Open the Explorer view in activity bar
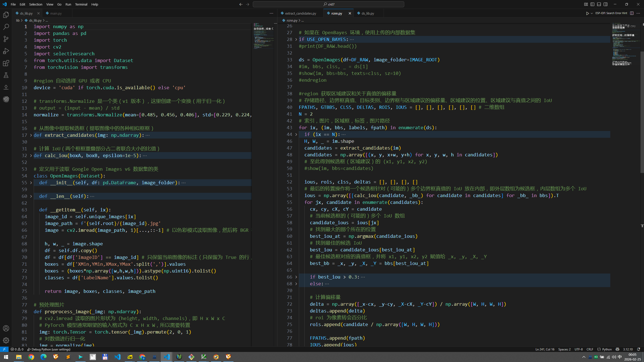 6,15
